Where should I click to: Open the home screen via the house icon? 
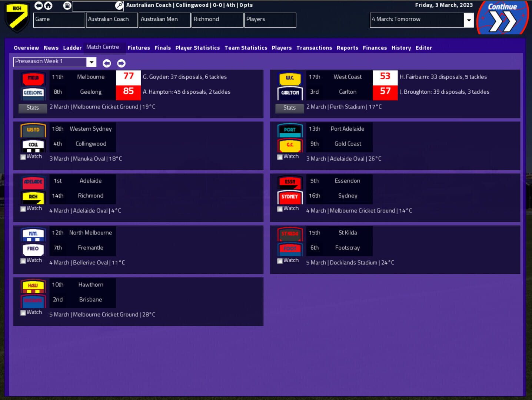point(49,6)
